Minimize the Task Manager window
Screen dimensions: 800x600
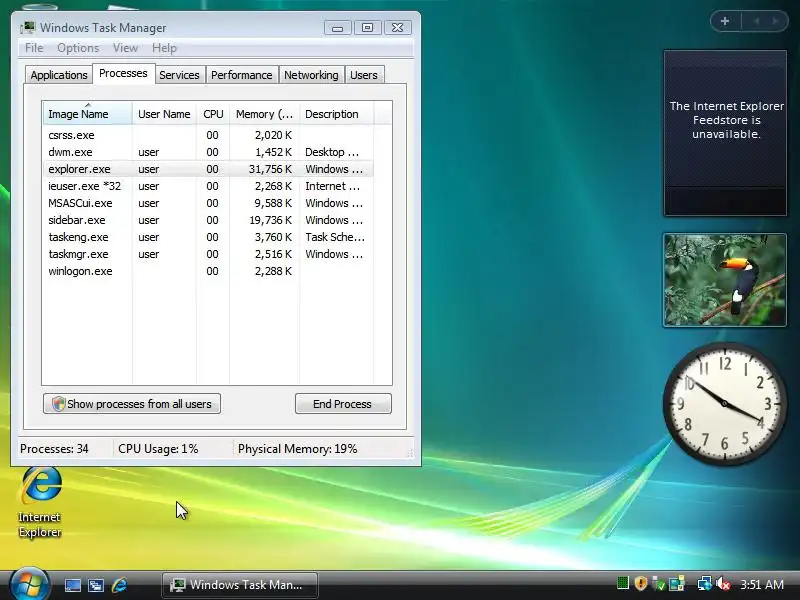337,28
